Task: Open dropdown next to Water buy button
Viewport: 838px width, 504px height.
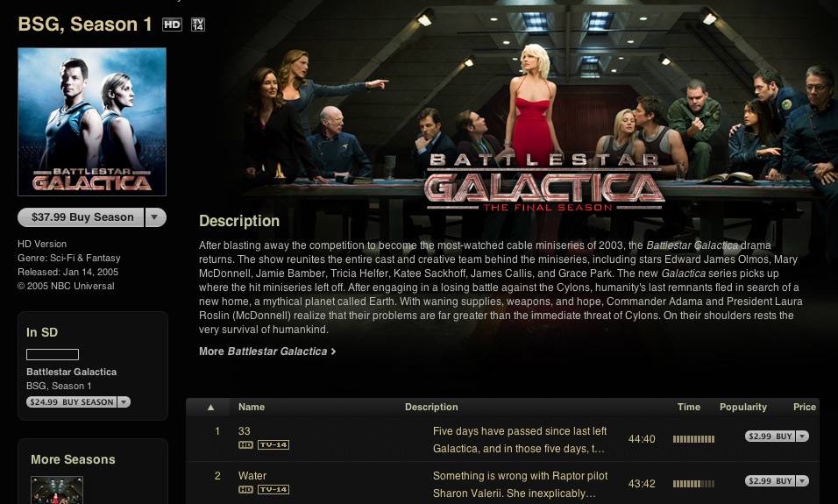Action: 802,481
